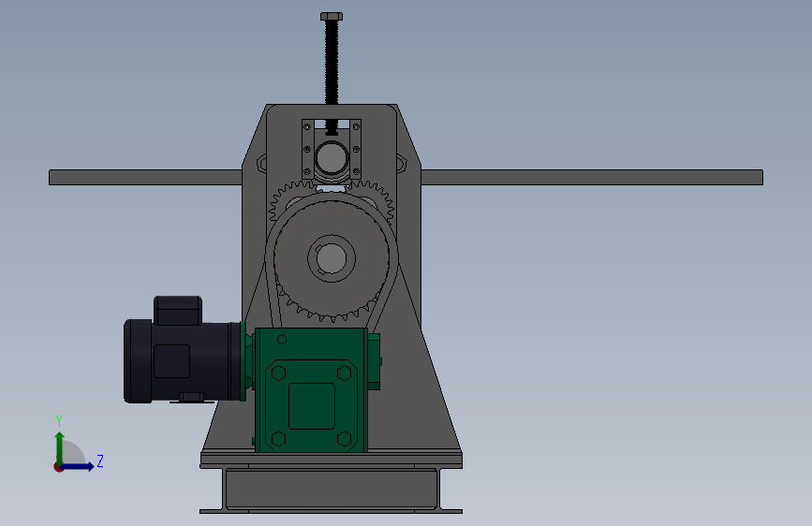The image size is (812, 526).
Task: Select the black electric motor body
Action: [184, 361]
